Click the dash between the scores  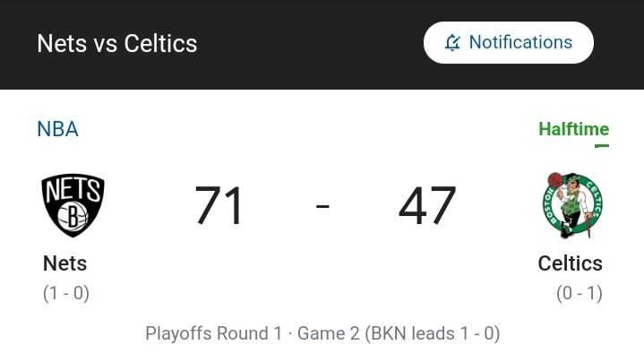pyautogui.click(x=322, y=206)
